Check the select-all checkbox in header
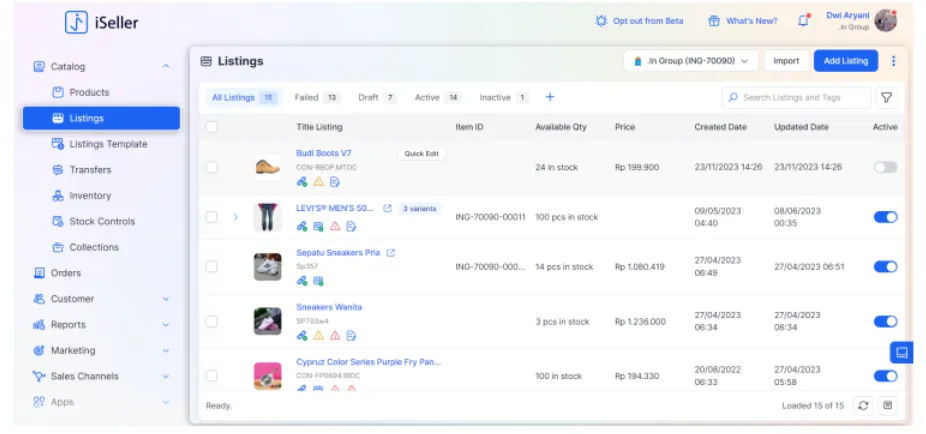The image size is (926, 434). [x=211, y=127]
